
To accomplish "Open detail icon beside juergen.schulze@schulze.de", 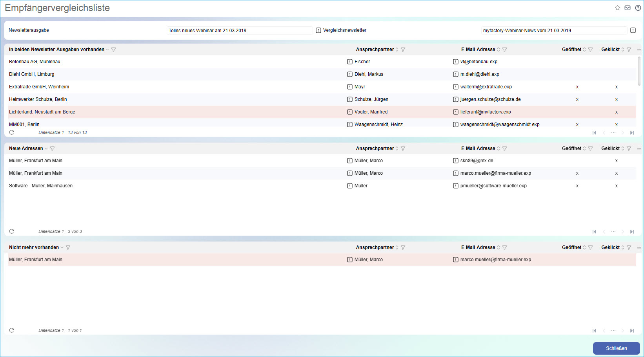I will (456, 99).
